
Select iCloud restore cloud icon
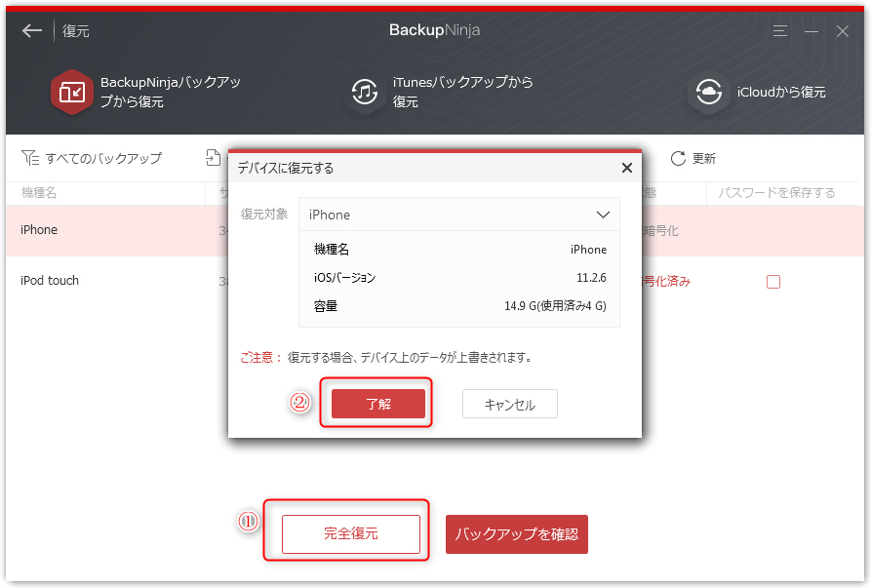click(709, 93)
